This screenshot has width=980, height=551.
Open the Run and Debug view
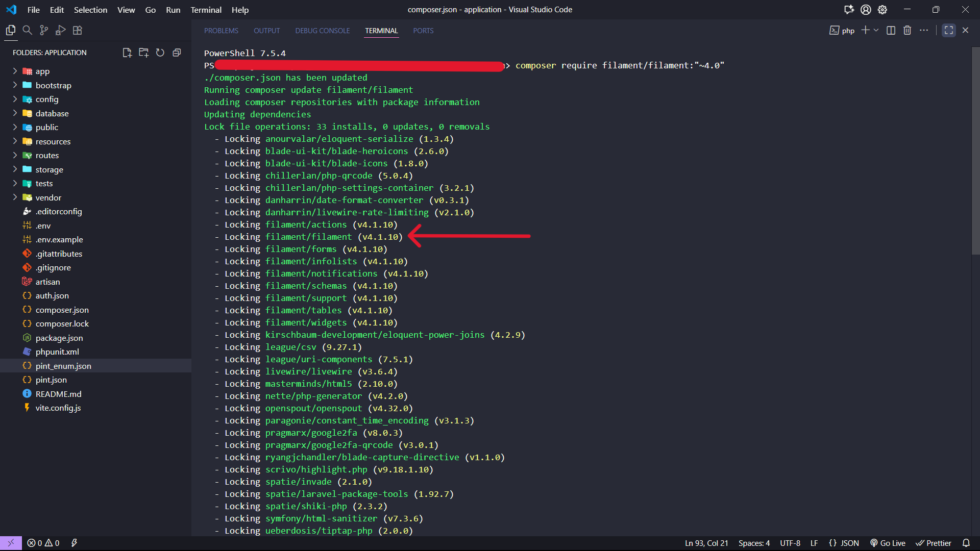tap(61, 30)
